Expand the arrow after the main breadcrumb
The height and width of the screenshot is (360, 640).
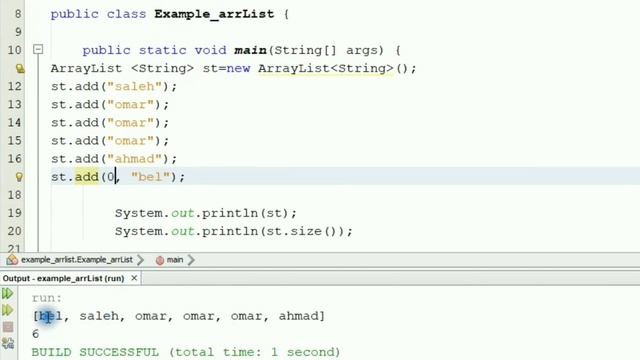191,260
